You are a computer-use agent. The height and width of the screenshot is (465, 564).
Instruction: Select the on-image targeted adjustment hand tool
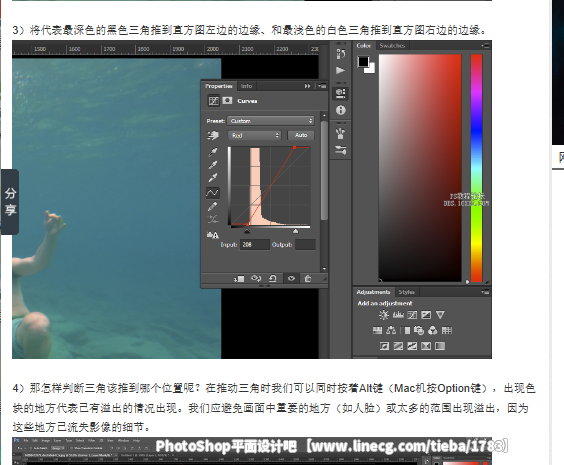(x=213, y=136)
